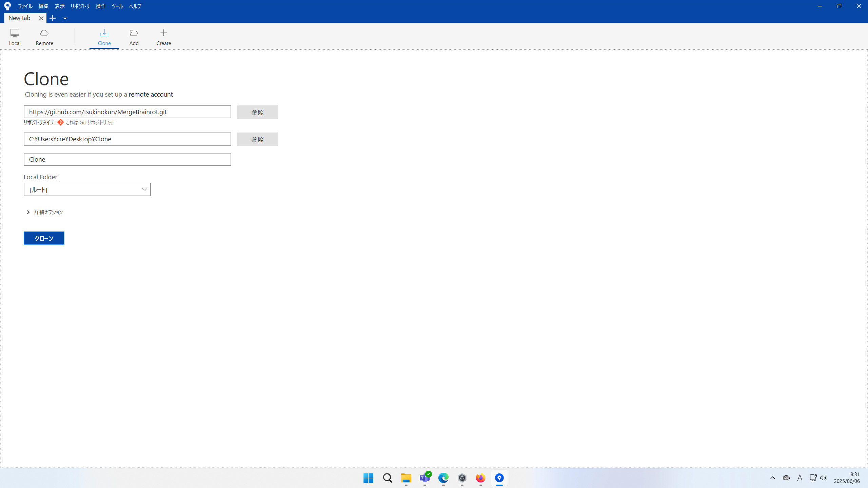The image size is (868, 488).
Task: Open Firefox from the taskbar
Action: 480,478
